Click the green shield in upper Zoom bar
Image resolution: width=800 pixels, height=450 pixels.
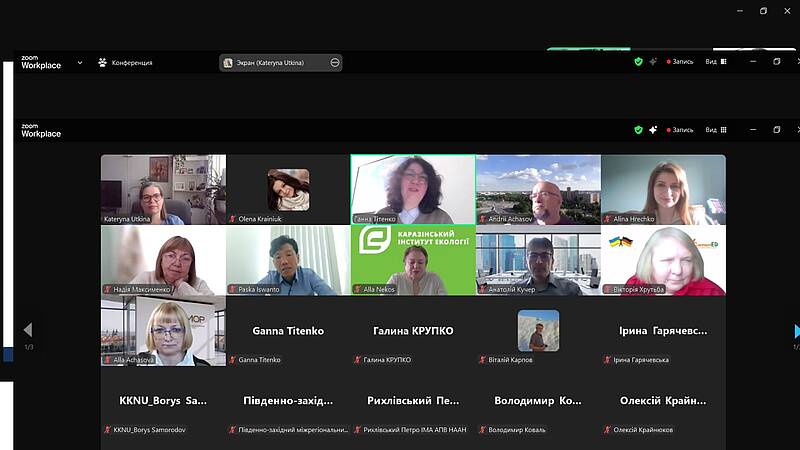[638, 61]
